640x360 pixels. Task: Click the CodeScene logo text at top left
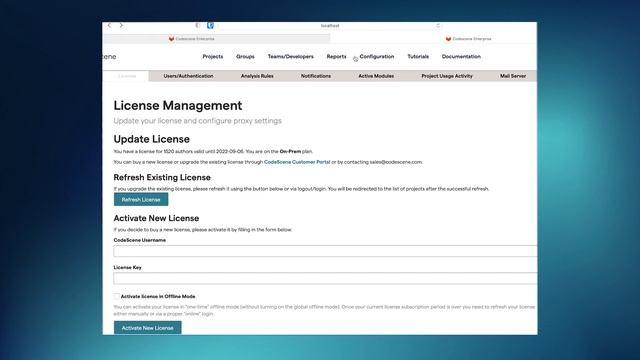(109, 57)
